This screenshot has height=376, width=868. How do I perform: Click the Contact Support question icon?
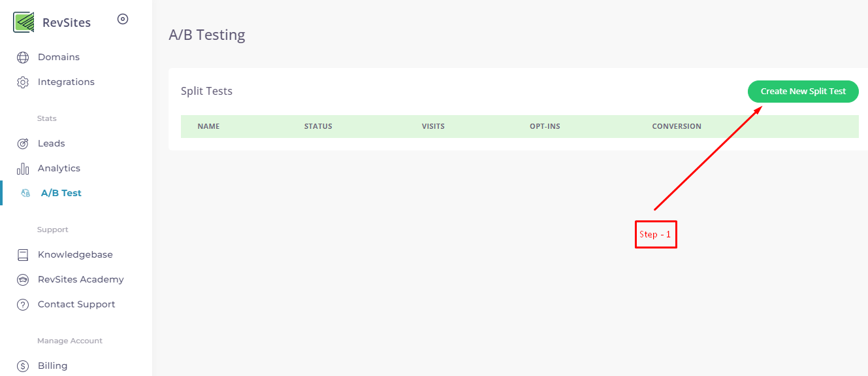[x=23, y=305]
